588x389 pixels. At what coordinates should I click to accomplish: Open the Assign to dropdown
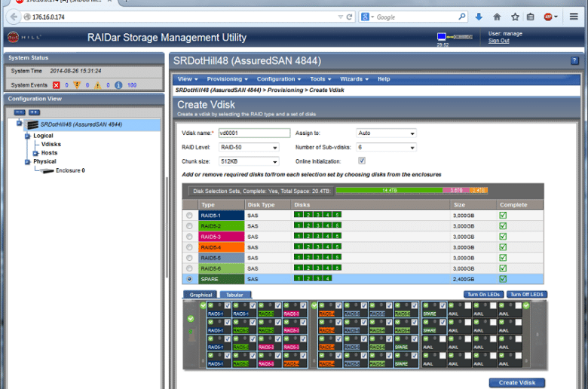pyautogui.click(x=386, y=133)
